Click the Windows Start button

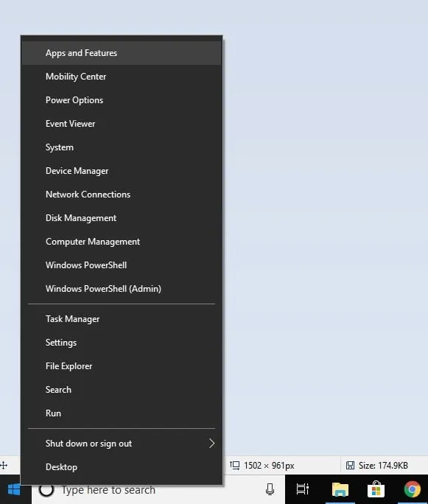pos(15,489)
